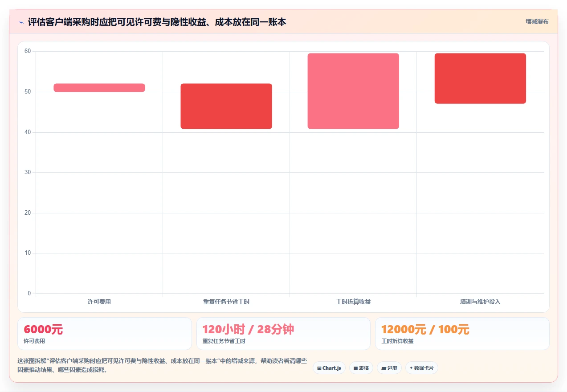
Task: Open the 120小时 / 28分钟 data card
Action: [x=283, y=334]
